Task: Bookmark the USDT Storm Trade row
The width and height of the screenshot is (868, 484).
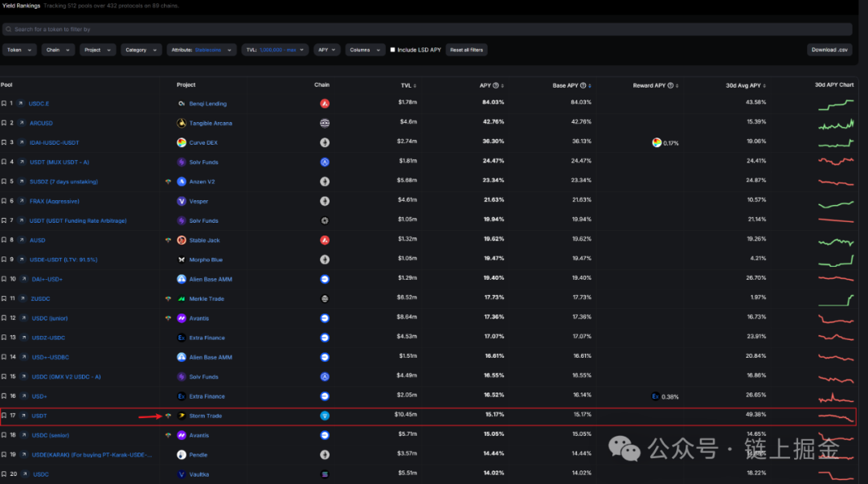Action: (4, 416)
